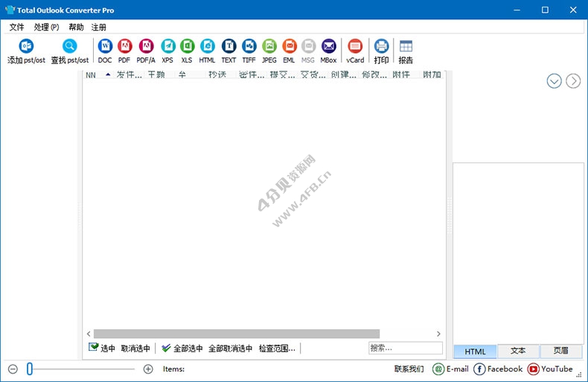Select the PDF/A conversion icon

[x=146, y=46]
